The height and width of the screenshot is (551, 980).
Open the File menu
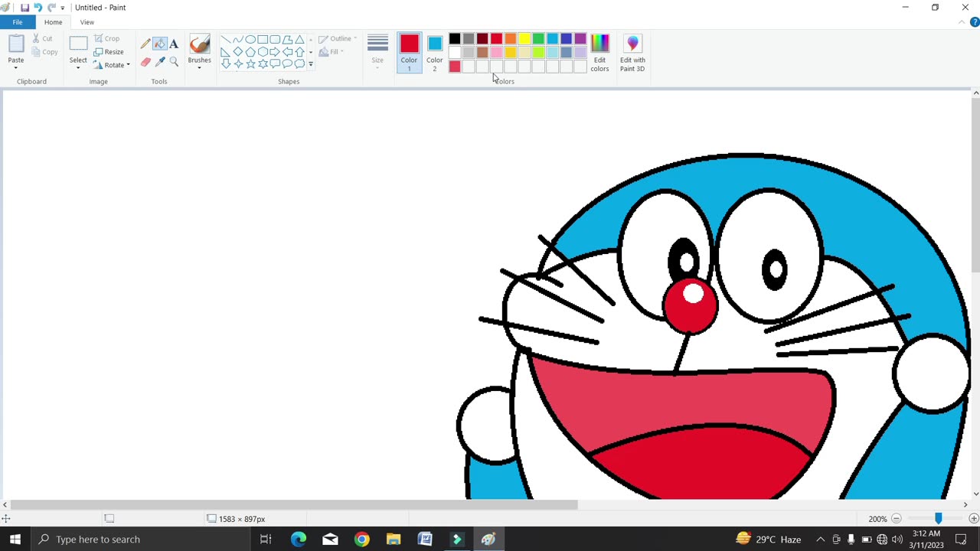pyautogui.click(x=17, y=22)
